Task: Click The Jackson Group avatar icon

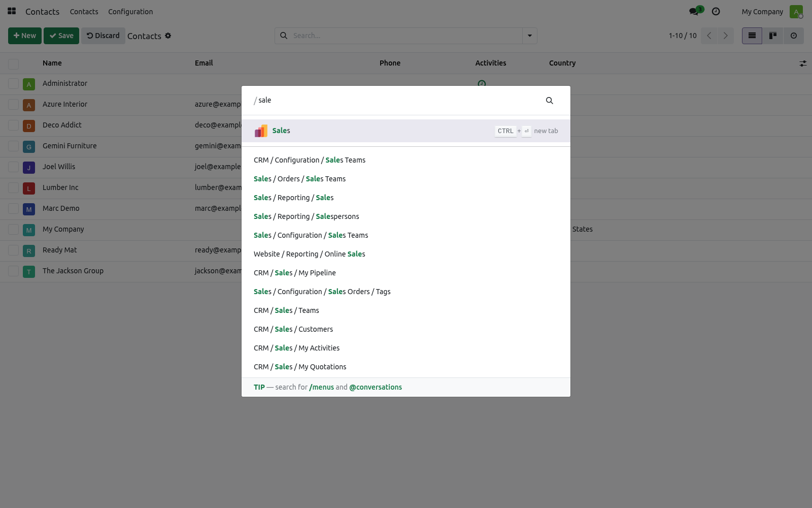Action: point(29,272)
